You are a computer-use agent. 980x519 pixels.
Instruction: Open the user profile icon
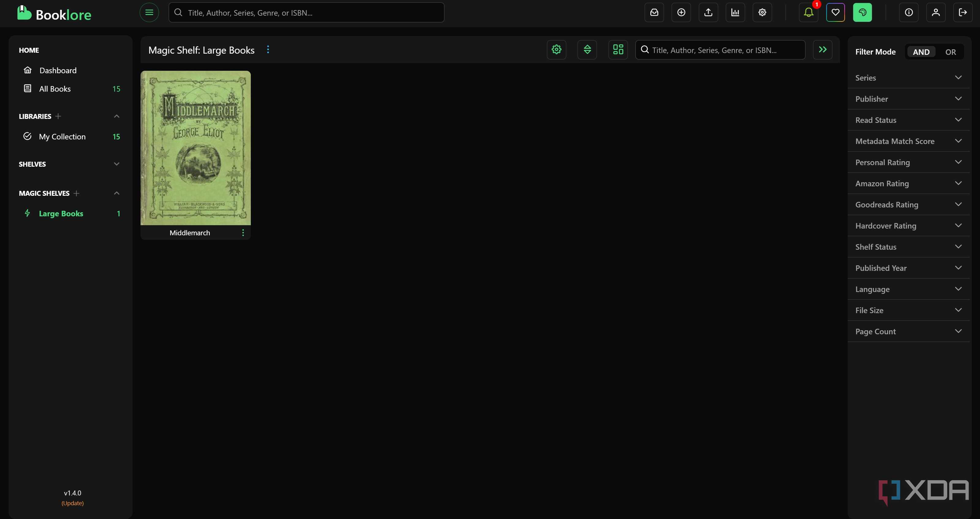pos(936,13)
